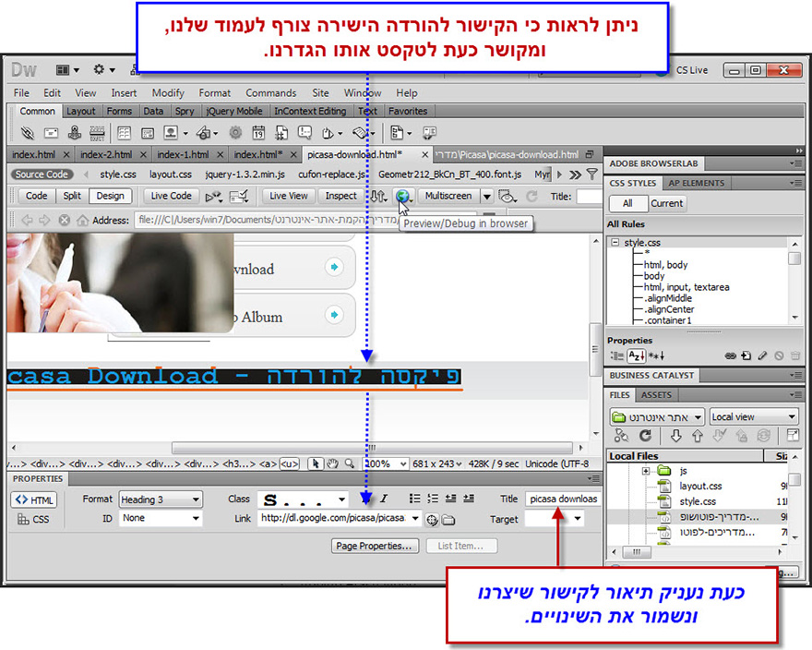This screenshot has width=812, height=650.
Task: Open the Modify menu
Action: pyautogui.click(x=168, y=93)
